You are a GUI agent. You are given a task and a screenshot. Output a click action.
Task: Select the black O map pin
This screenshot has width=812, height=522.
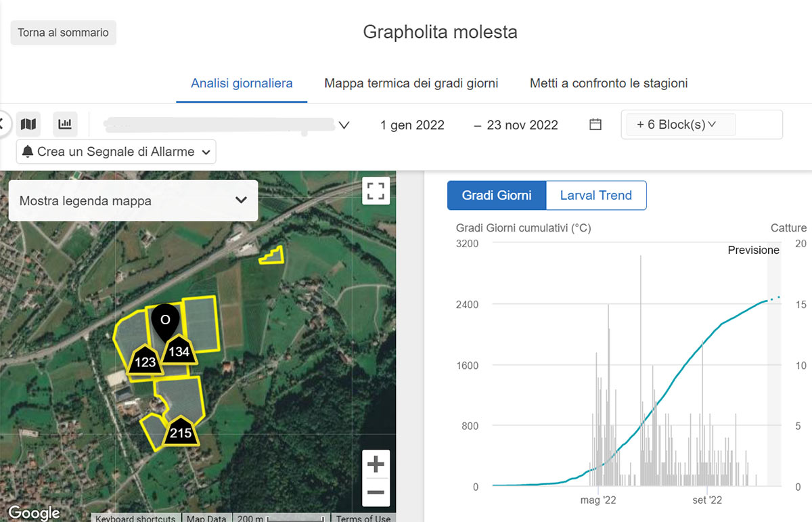165,321
